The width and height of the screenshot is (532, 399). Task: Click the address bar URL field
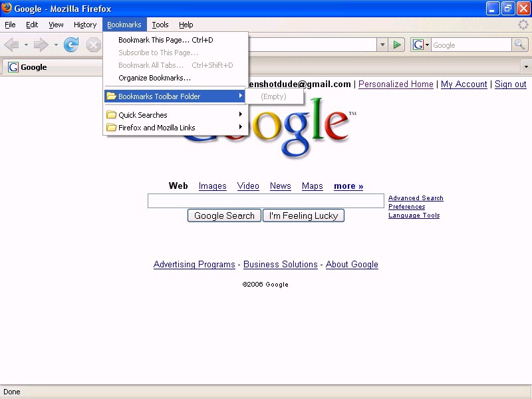313,45
